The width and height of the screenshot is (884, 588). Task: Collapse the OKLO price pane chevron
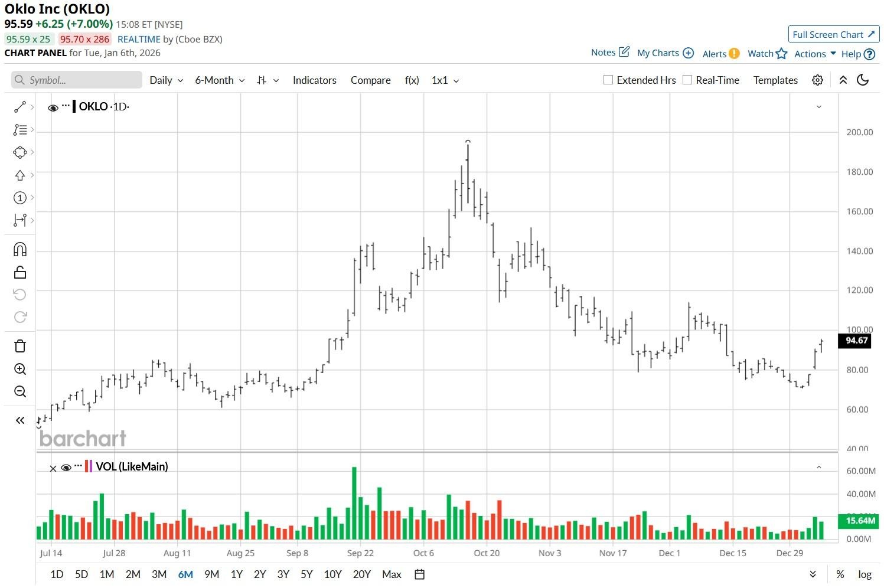pos(818,107)
